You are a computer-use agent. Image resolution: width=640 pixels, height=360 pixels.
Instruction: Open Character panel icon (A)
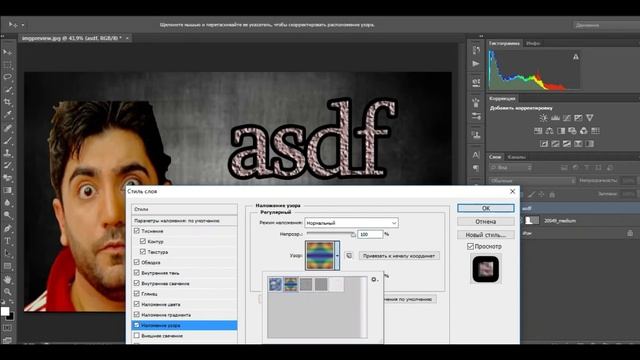[476, 155]
